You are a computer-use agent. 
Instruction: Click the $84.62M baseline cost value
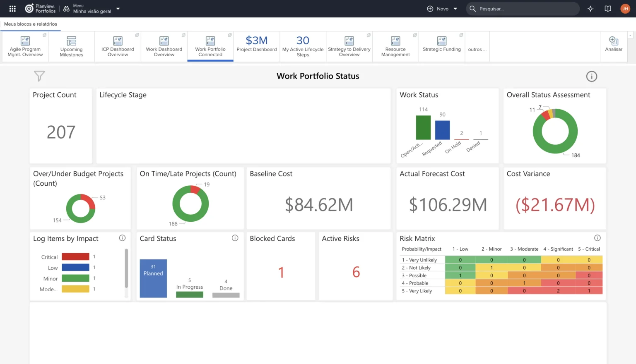(x=319, y=205)
